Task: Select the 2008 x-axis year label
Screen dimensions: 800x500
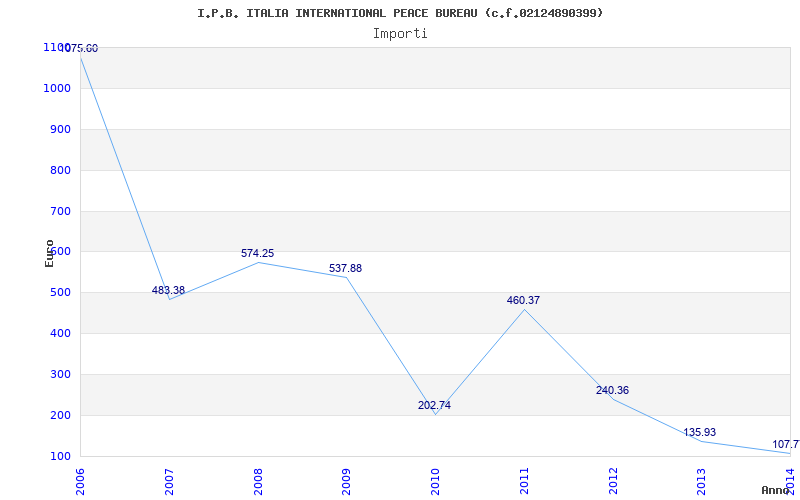Action: pyautogui.click(x=258, y=482)
